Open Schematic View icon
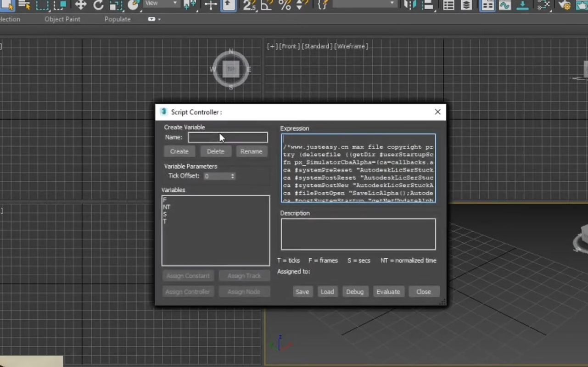 tap(522, 5)
